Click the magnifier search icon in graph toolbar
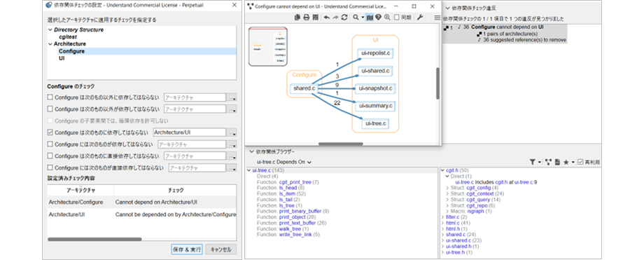 point(356,18)
